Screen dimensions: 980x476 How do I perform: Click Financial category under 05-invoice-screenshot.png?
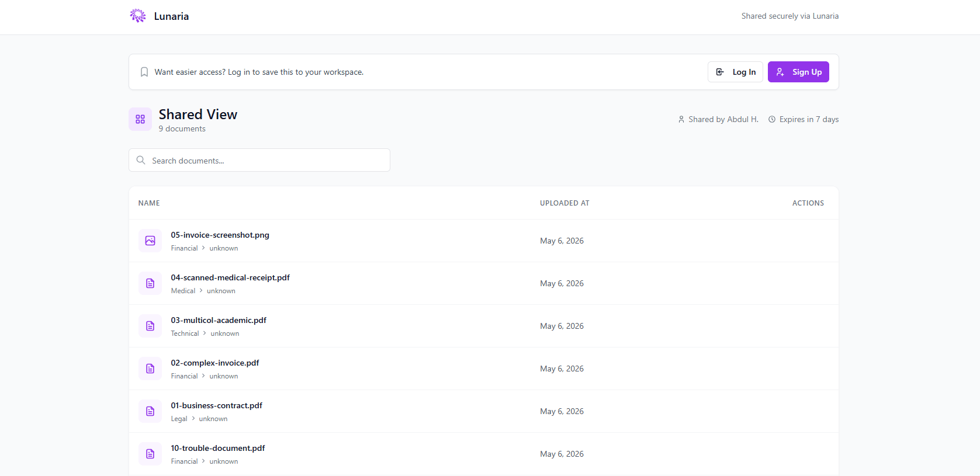184,248
